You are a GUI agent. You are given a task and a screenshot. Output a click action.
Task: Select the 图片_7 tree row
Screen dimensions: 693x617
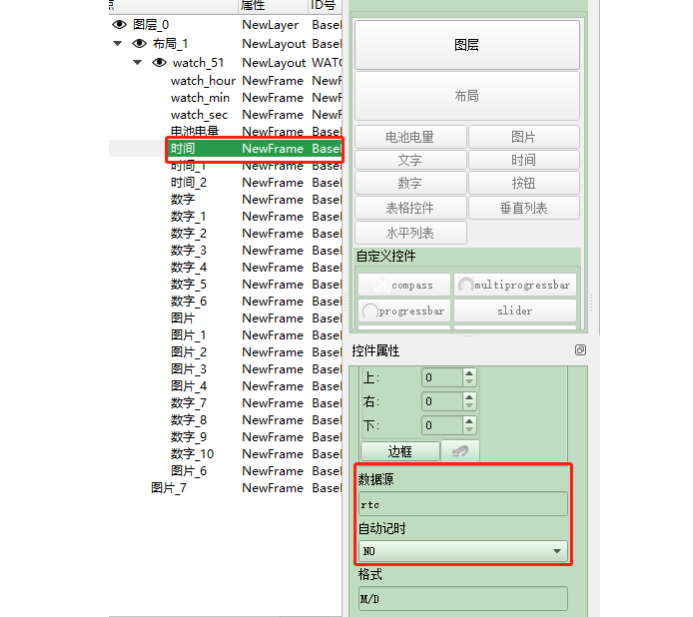225,488
